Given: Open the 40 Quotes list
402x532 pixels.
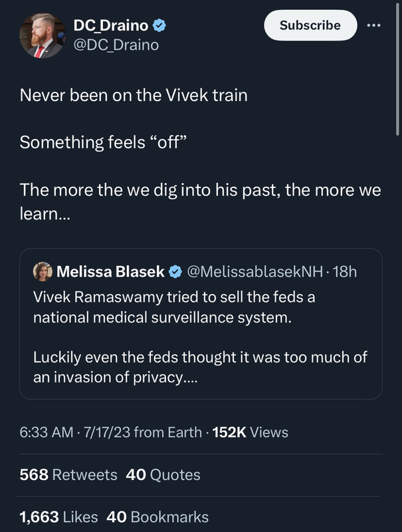Looking at the screenshot, I should tap(163, 475).
